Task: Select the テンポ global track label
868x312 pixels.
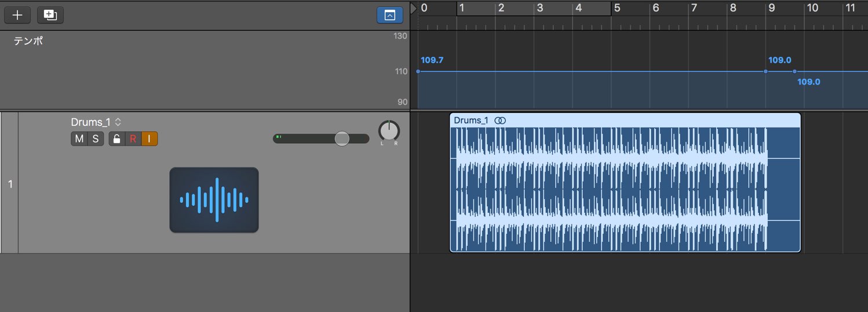Action: 28,41
